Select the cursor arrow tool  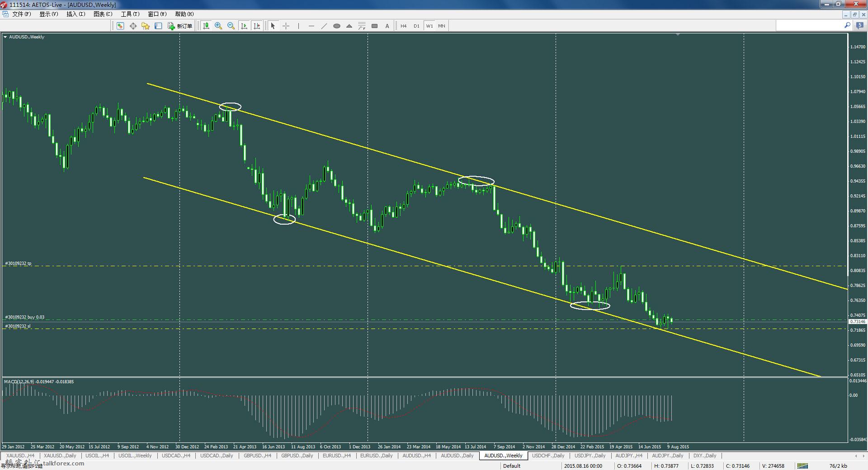click(273, 26)
